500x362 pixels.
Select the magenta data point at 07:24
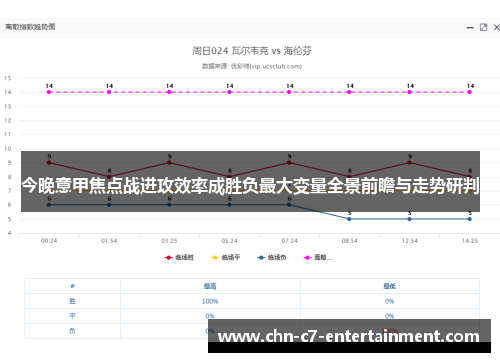click(x=289, y=92)
